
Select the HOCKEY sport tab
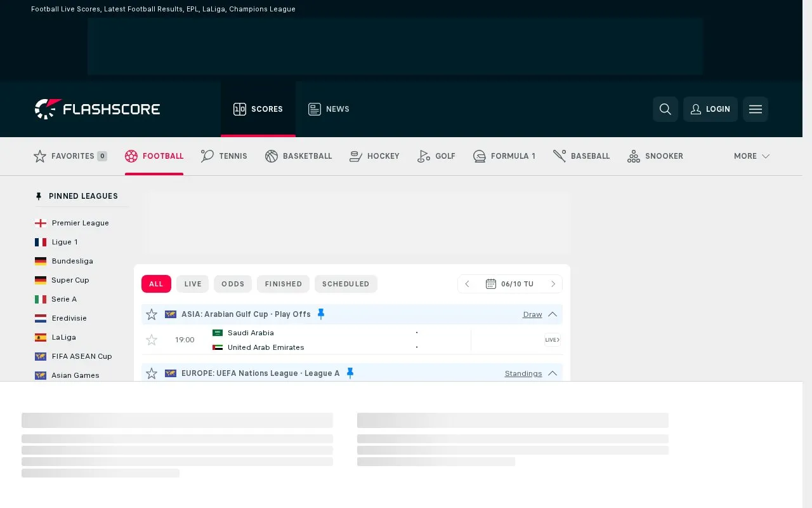point(374,156)
